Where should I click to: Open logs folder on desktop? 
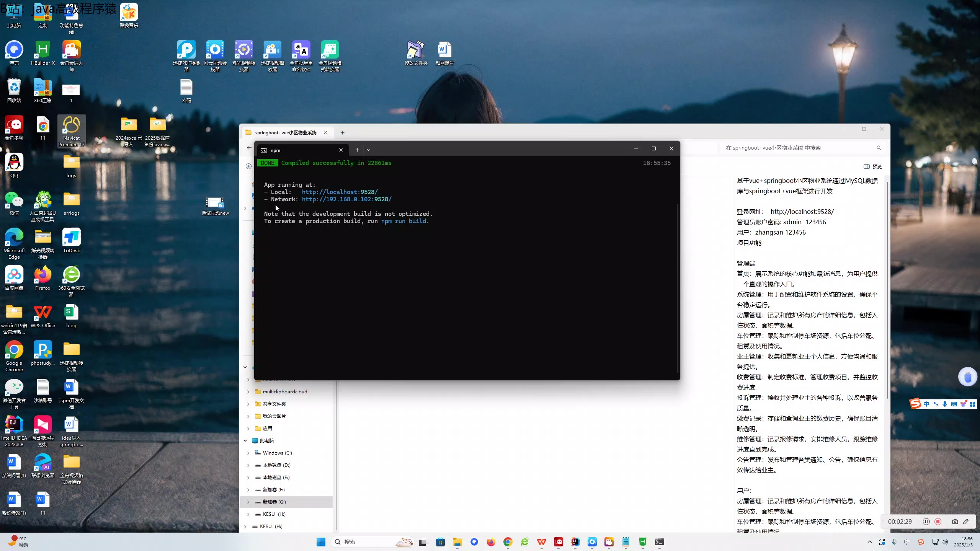[x=71, y=166]
